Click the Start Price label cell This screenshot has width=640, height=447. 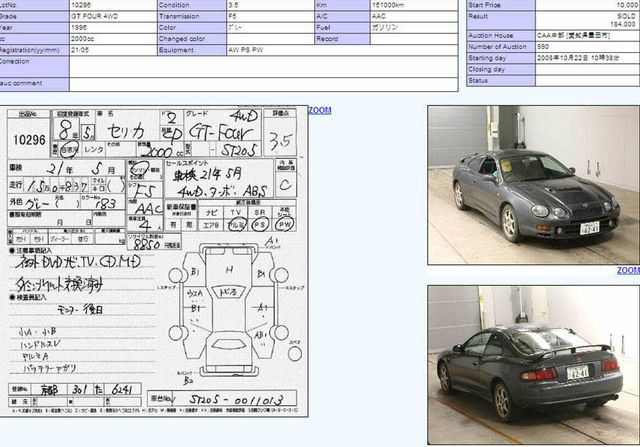(x=501, y=5)
